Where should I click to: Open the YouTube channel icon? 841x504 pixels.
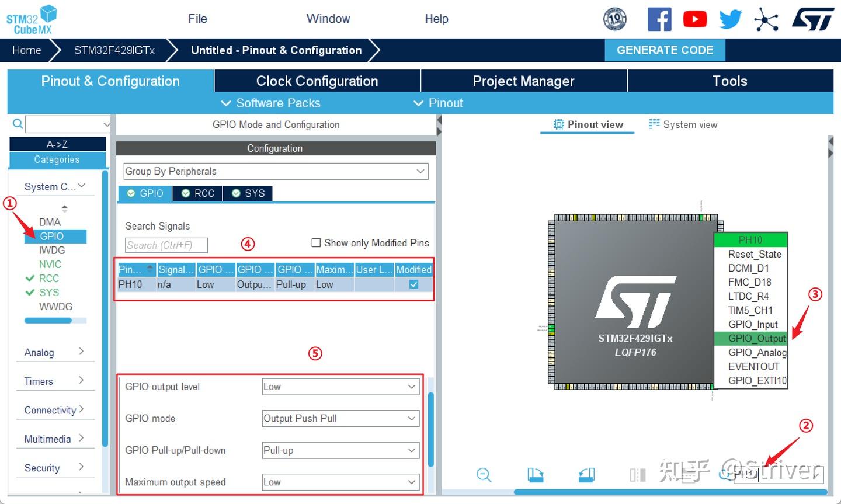point(695,19)
